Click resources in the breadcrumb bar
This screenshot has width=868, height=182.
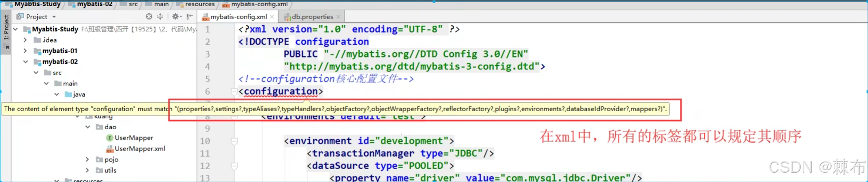click(x=200, y=4)
